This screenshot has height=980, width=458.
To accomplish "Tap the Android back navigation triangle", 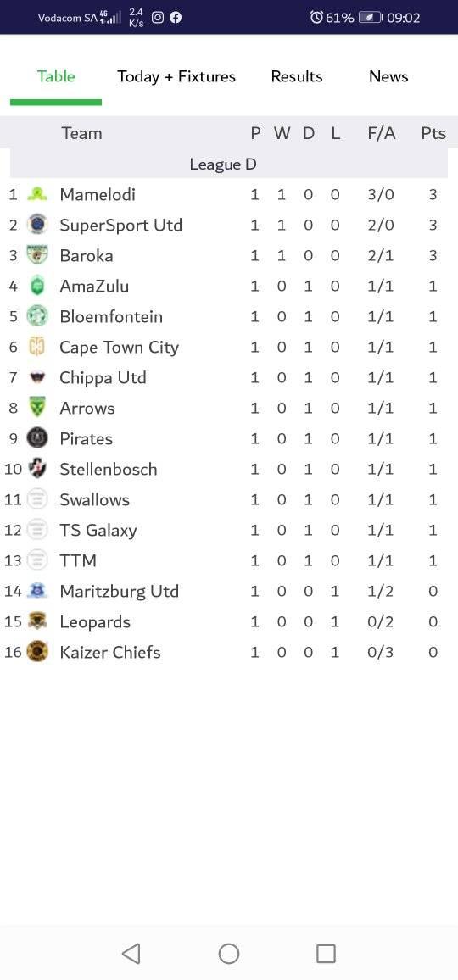I will (131, 954).
